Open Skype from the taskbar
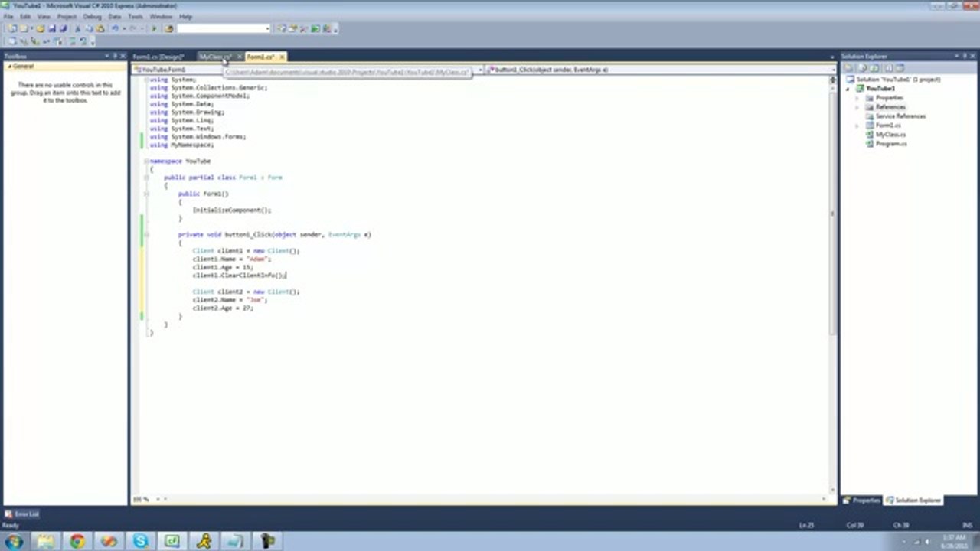This screenshot has height=551, width=980. pos(141,542)
